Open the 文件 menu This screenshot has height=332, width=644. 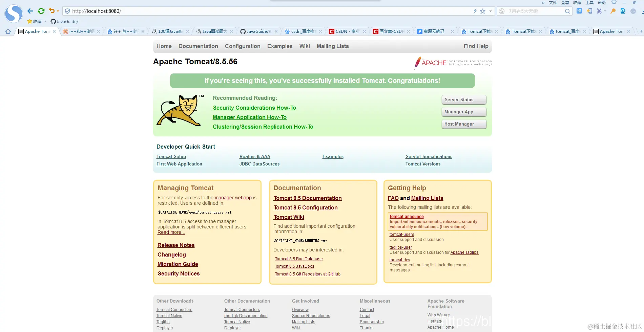[x=553, y=3]
